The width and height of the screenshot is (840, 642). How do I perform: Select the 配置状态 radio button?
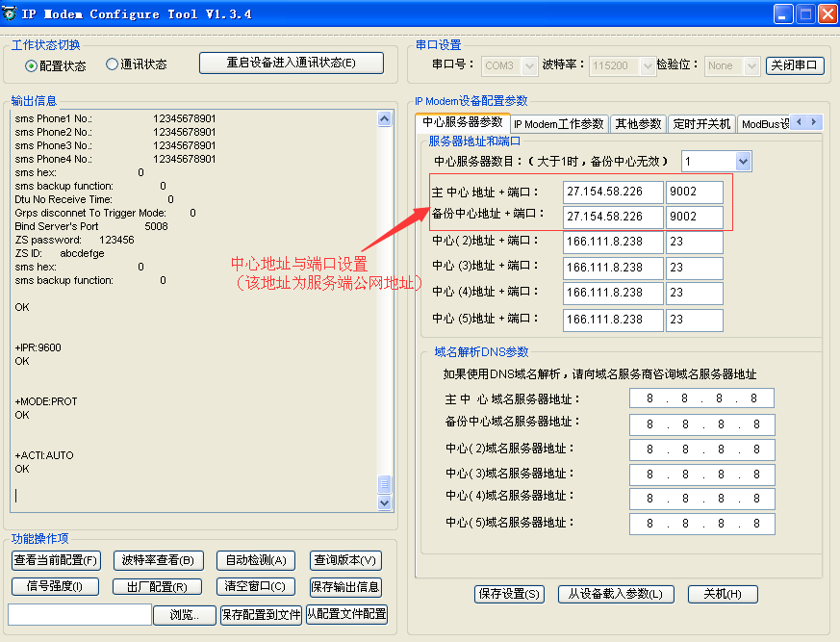[32, 65]
